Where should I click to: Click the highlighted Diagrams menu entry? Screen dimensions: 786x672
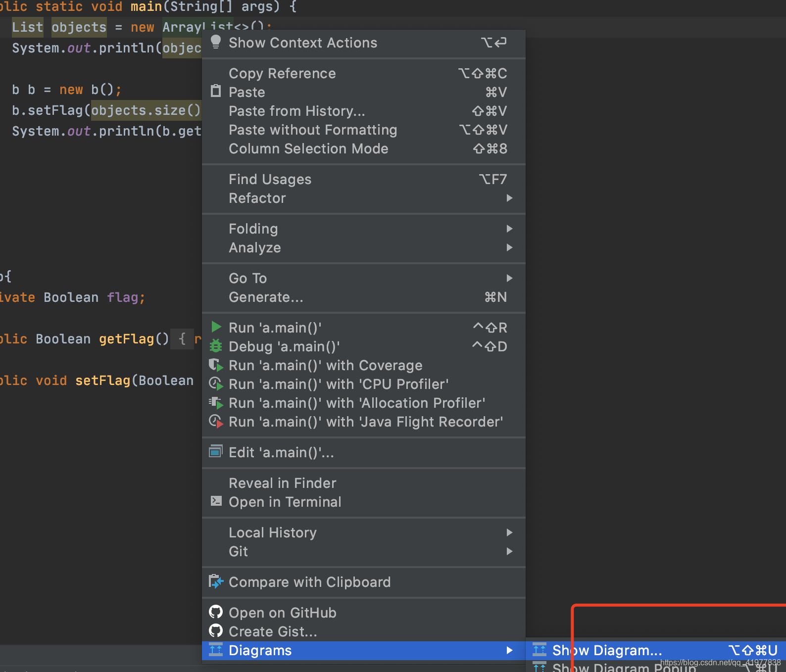[364, 650]
